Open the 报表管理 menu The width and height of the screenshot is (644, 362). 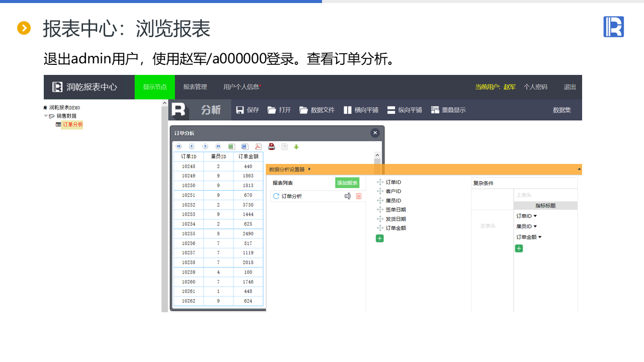pyautogui.click(x=195, y=87)
